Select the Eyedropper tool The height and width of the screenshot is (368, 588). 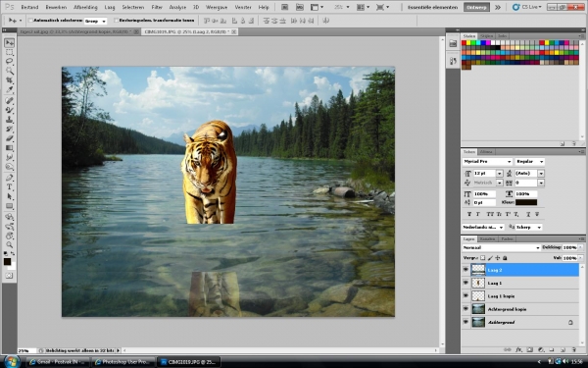coord(10,89)
